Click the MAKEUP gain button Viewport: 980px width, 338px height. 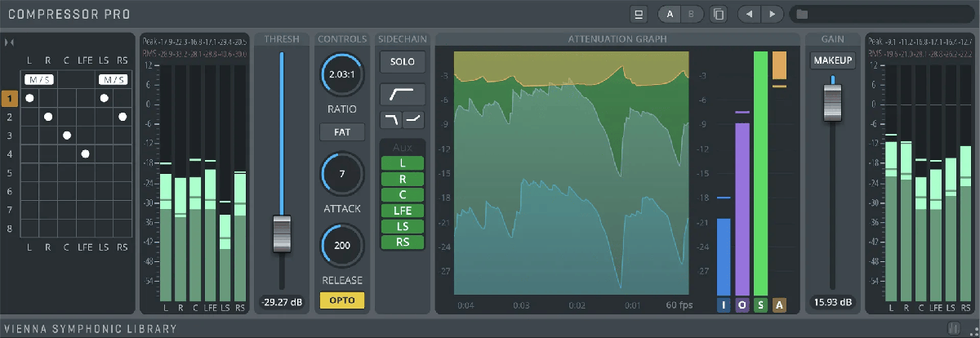[x=832, y=60]
